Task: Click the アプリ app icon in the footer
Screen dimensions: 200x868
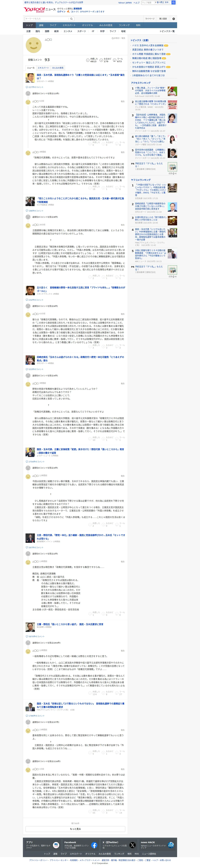Action: (56, 845)
